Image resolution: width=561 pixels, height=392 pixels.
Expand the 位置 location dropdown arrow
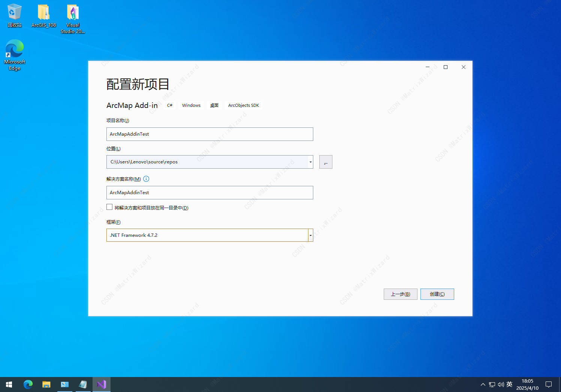coord(310,162)
